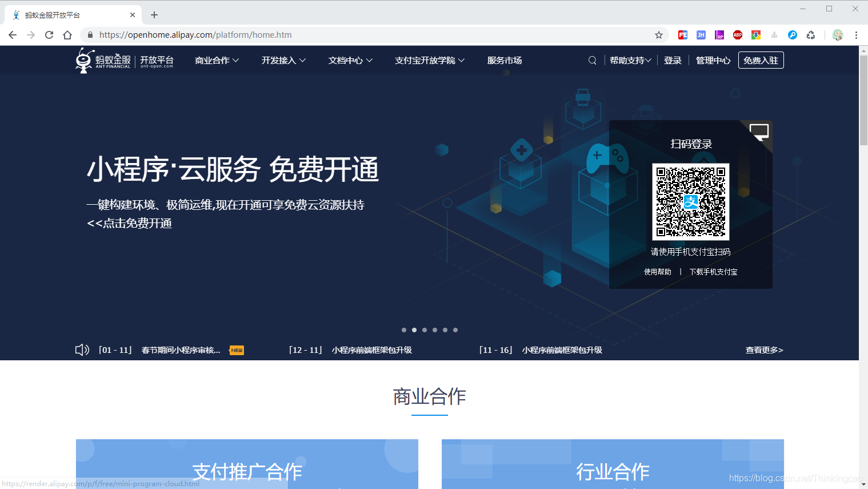Screen dimensions: 868x489
Task: Open the 行业合作 card
Action: (613, 464)
